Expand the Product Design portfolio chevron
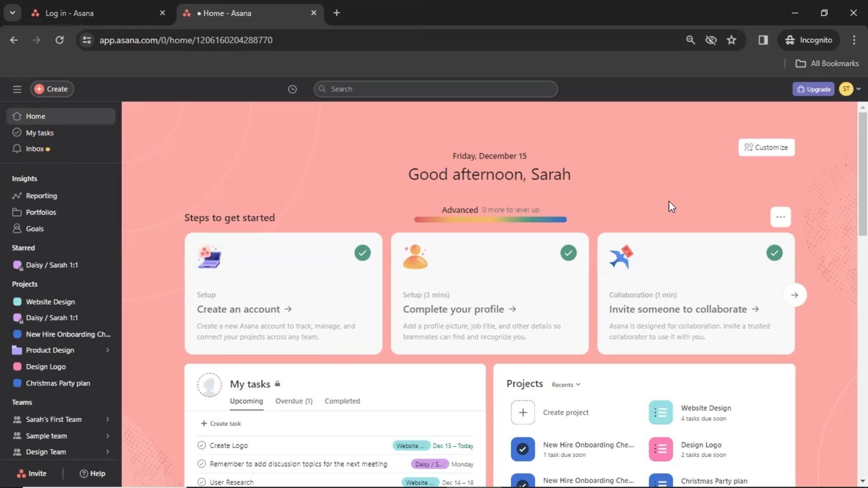The width and height of the screenshot is (868, 488). pos(108,350)
